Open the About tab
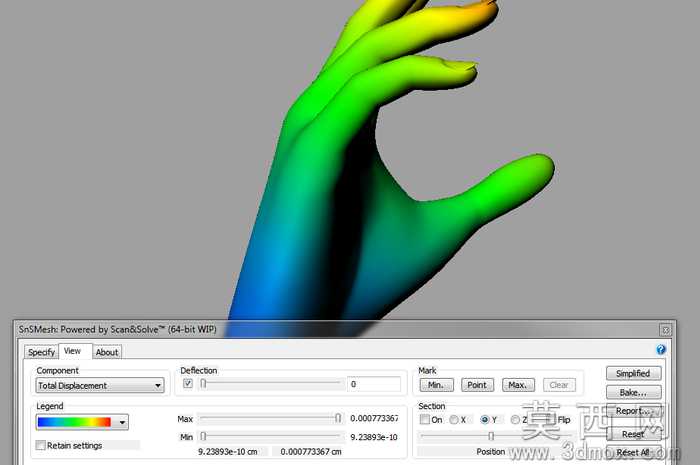 [x=107, y=352]
